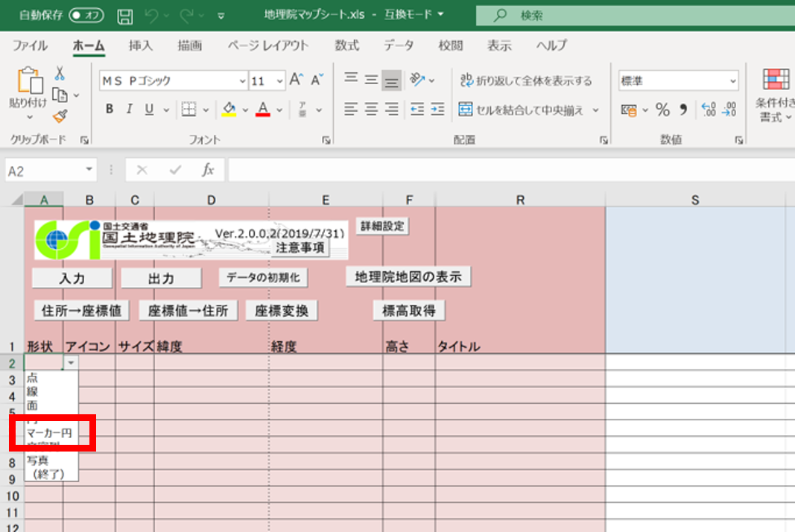Click merge and center cells
795x532 pixels.
[x=522, y=110]
